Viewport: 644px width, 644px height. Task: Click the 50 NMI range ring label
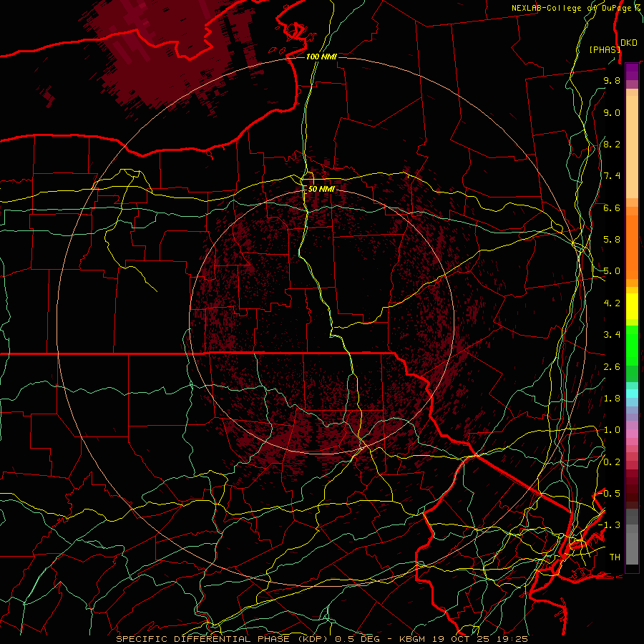coord(321,189)
